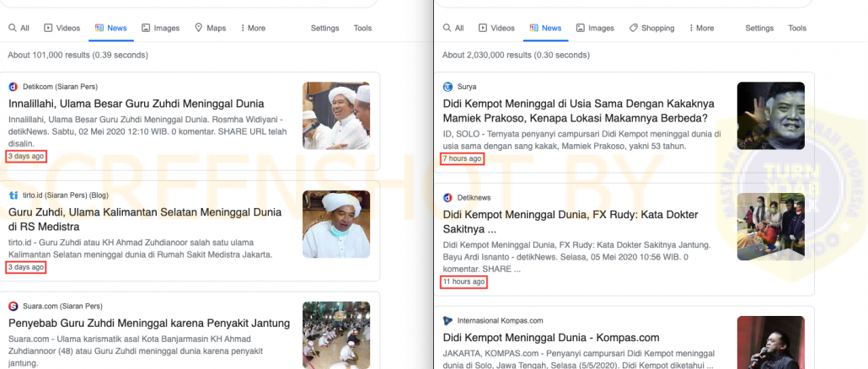Open headline Guru Zuhdi, Ulama Kalimantan Selatan Meninggal Dunia

click(x=145, y=219)
